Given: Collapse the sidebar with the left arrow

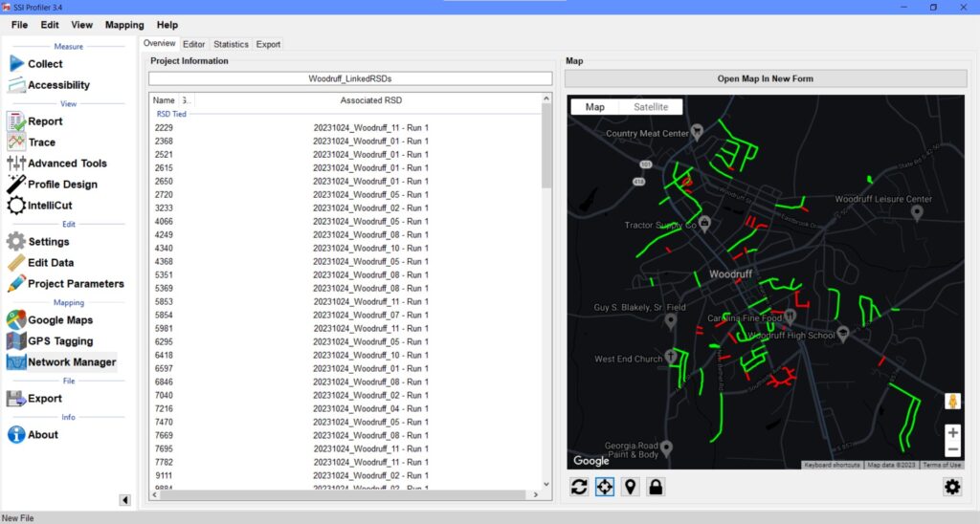Looking at the screenshot, I should pyautogui.click(x=125, y=500).
